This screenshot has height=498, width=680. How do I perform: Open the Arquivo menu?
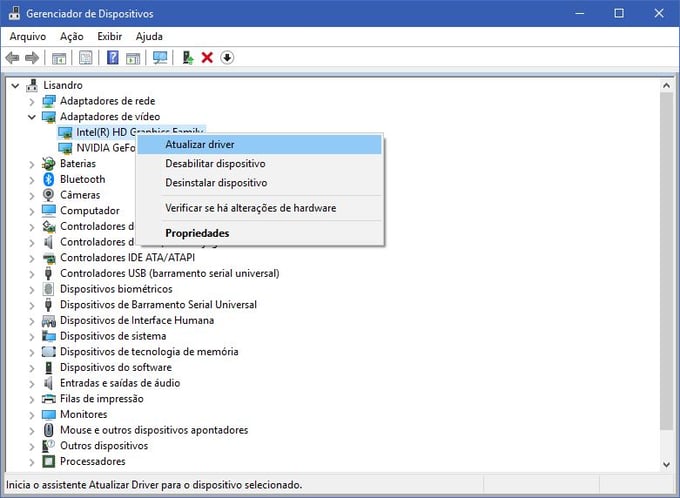[28, 36]
